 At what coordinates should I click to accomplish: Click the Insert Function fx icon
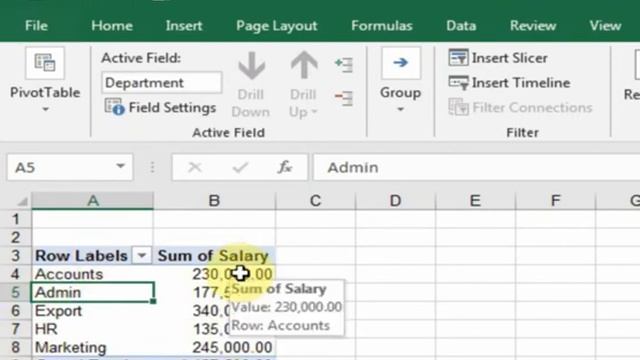pyautogui.click(x=284, y=167)
